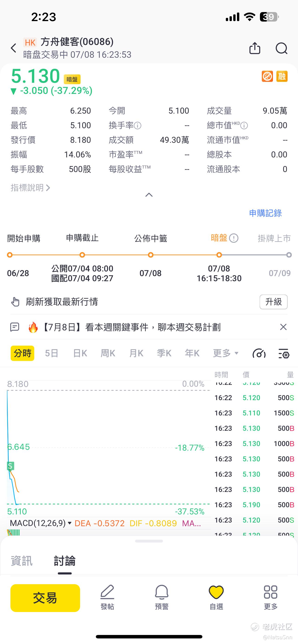Open the 資訊 tab
The height and width of the screenshot is (644, 298).
22,561
